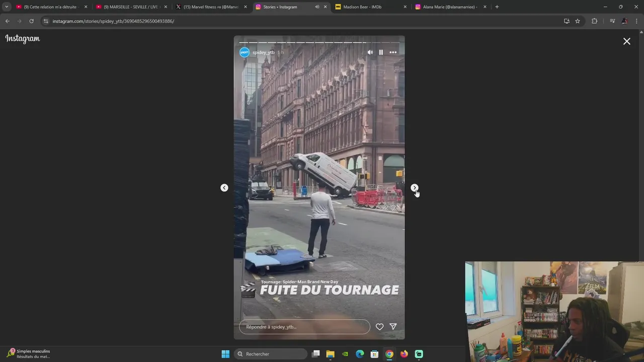
Task: View site information icon in address bar
Action: tap(46, 21)
